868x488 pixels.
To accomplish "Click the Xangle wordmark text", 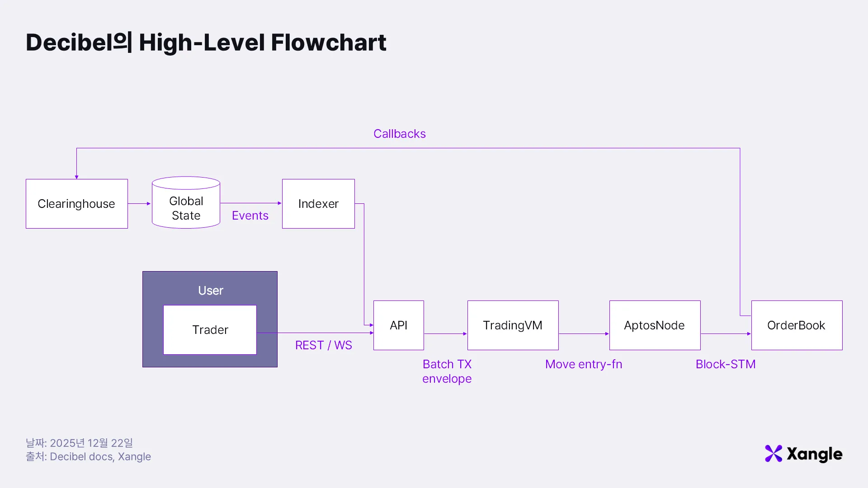I will click(814, 454).
